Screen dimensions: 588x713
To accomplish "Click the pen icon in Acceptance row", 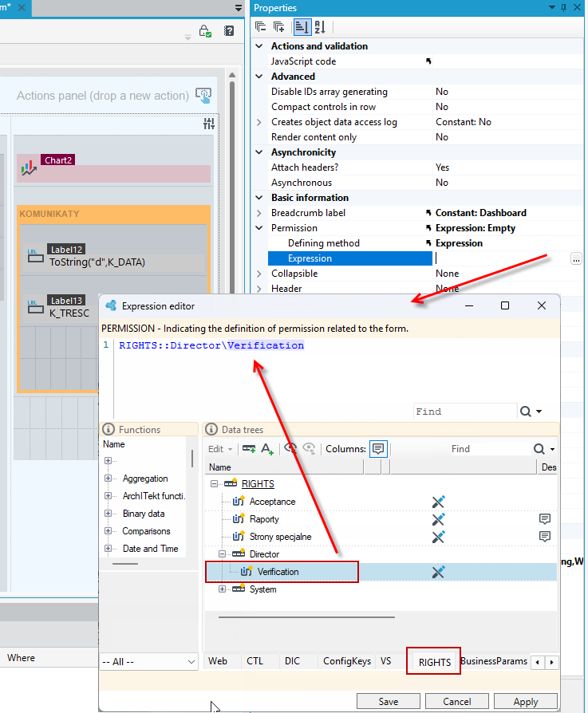I will [438, 502].
